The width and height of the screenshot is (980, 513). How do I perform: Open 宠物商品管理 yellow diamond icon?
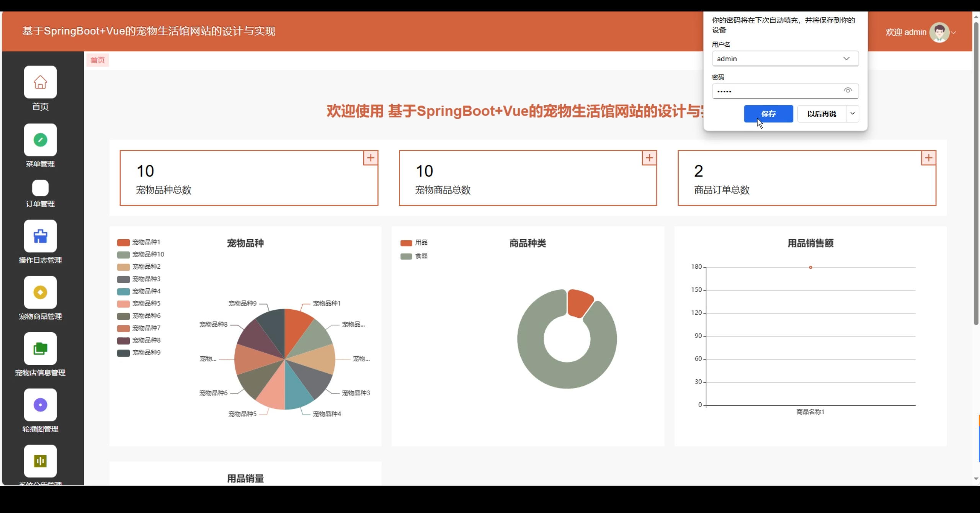40,292
